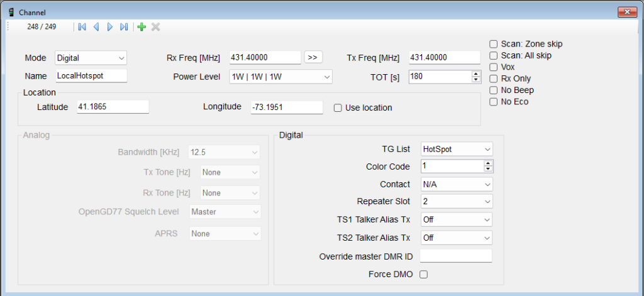Choose a Repeater Slot from dropdown
The height and width of the screenshot is (296, 644).
tap(456, 202)
